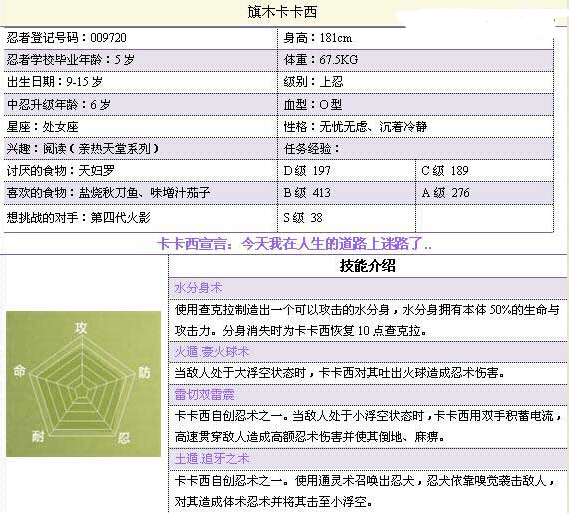The width and height of the screenshot is (569, 513).
Task: Click the 技能介绍 section heading
Action: pyautogui.click(x=368, y=266)
